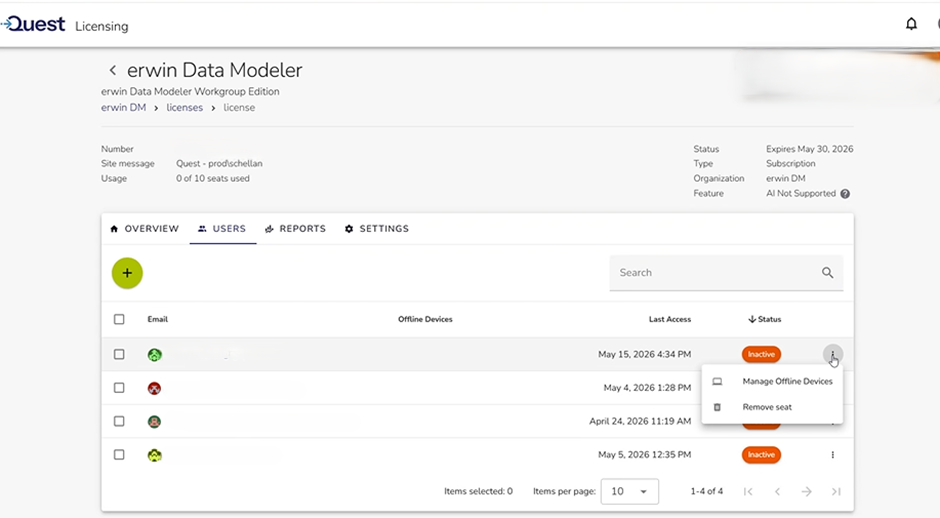Click the avatar in the May 15, 2026 row

point(155,355)
